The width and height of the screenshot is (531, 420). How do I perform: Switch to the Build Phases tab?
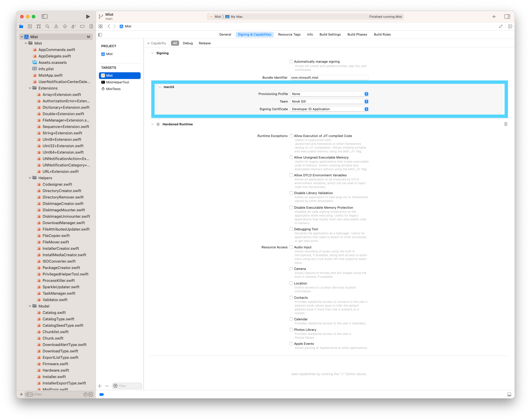click(357, 34)
